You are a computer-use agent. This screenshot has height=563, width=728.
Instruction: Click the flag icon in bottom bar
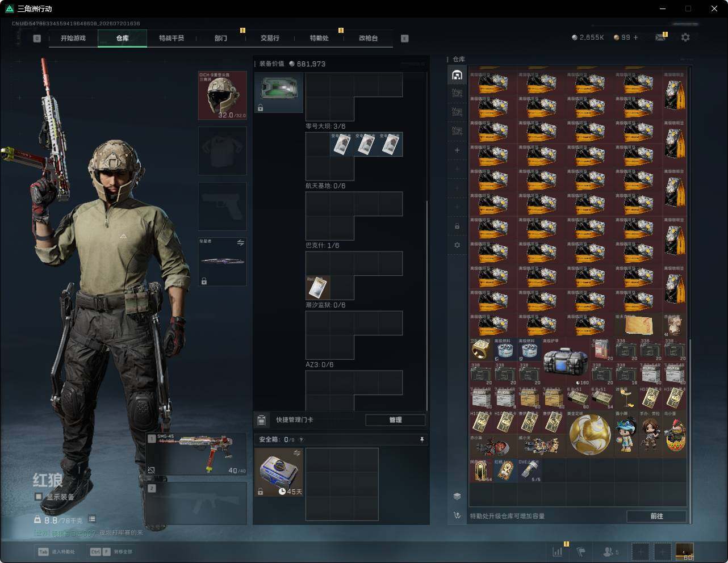coord(581,552)
